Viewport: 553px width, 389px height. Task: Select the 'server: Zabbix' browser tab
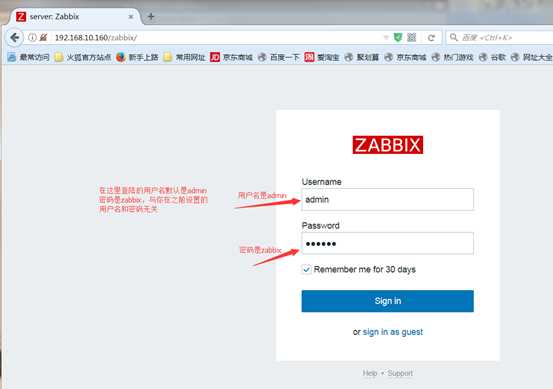click(75, 17)
